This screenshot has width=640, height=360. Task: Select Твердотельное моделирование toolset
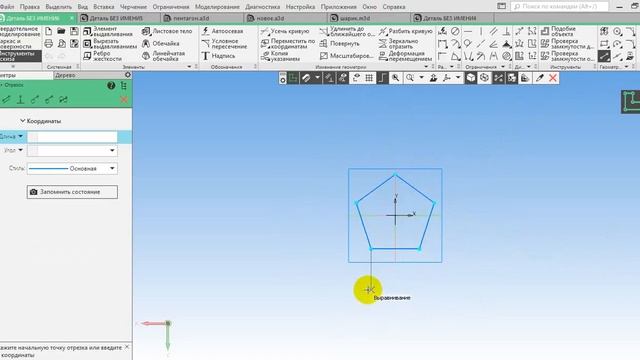pos(20,31)
